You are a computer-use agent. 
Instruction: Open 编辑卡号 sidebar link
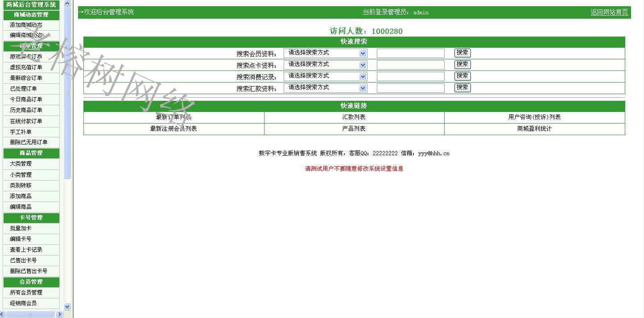[x=21, y=239]
